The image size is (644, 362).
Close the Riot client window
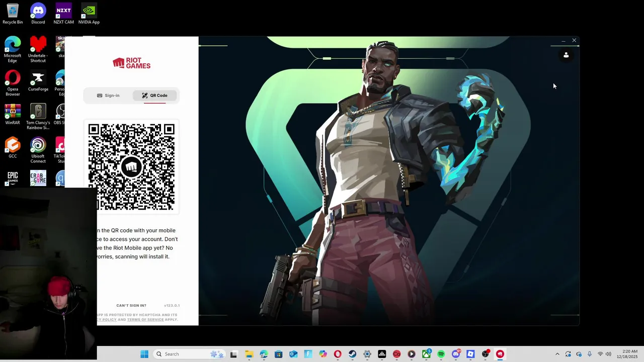(x=574, y=40)
